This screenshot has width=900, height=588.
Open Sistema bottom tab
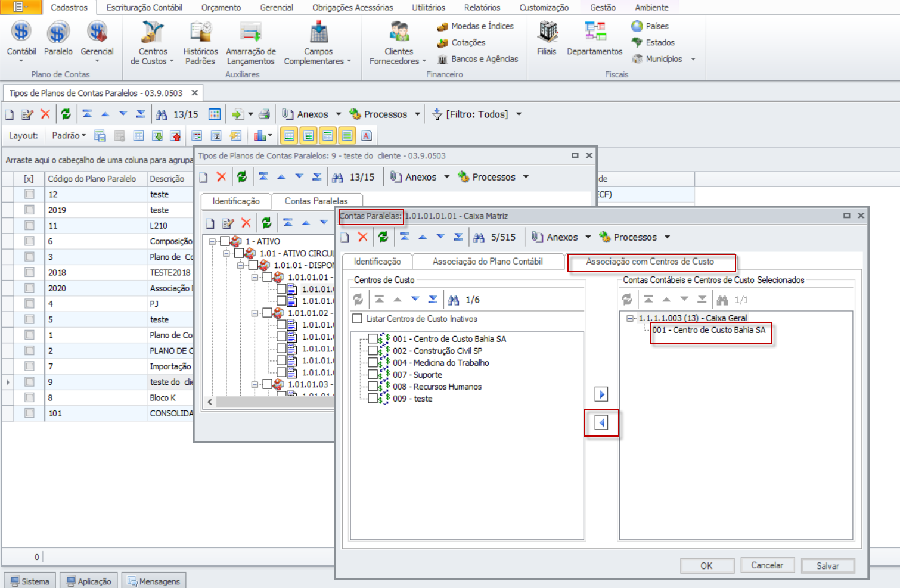coord(30,581)
